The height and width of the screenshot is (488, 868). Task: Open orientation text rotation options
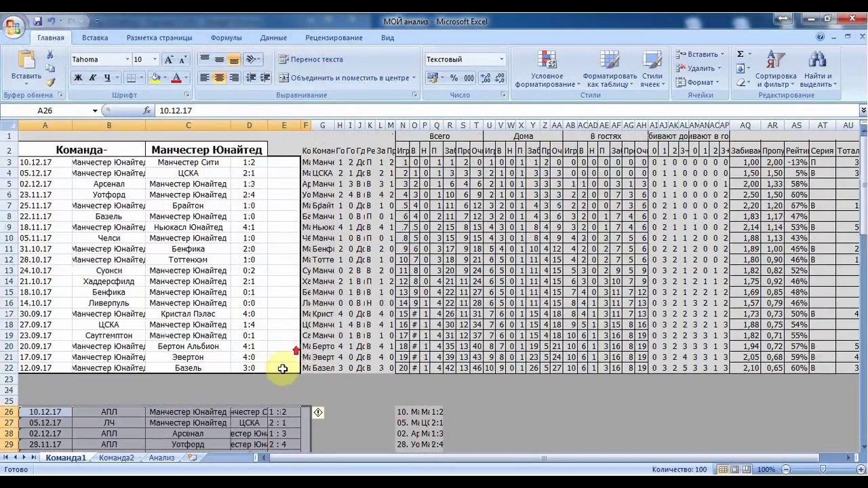click(x=254, y=60)
